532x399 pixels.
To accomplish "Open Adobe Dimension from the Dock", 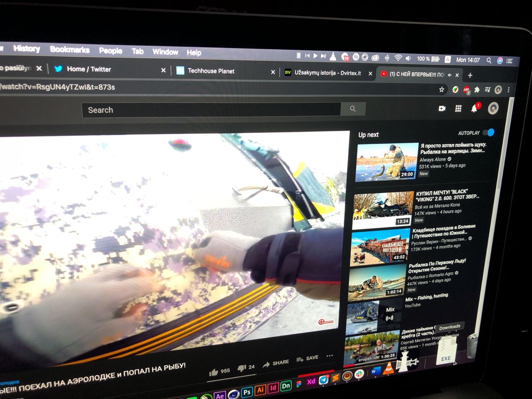I will 286,386.
